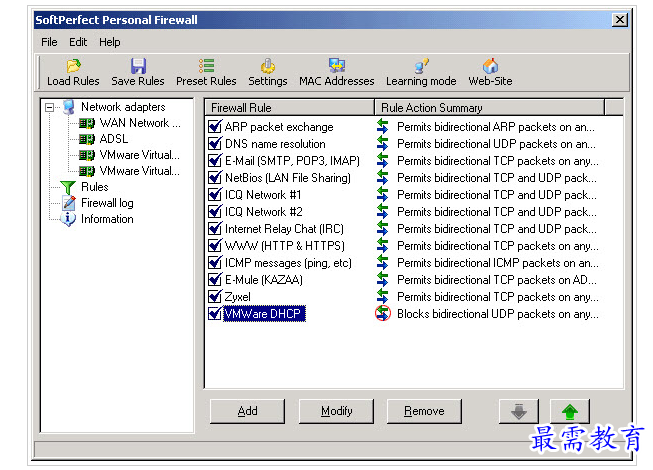Collapse the Network adapters tree node
Image resolution: width=653 pixels, height=470 pixels.
[x=50, y=107]
